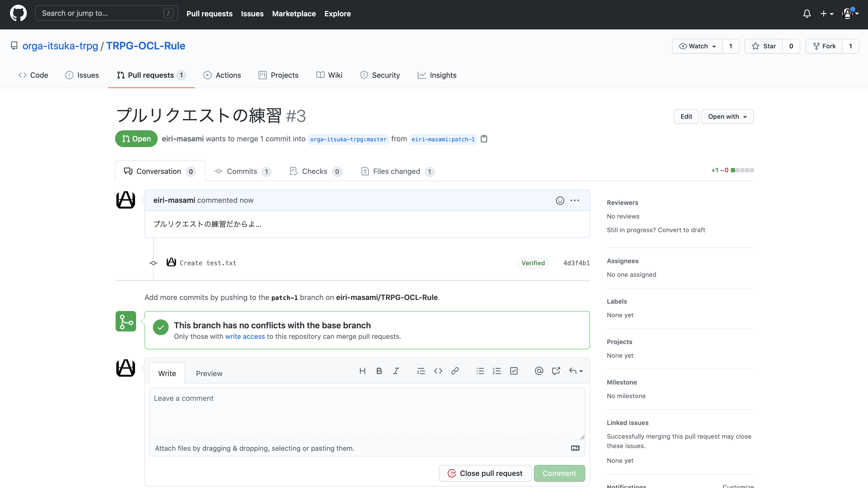The image size is (868, 488).
Task: Click the mention (@) icon
Action: 539,371
